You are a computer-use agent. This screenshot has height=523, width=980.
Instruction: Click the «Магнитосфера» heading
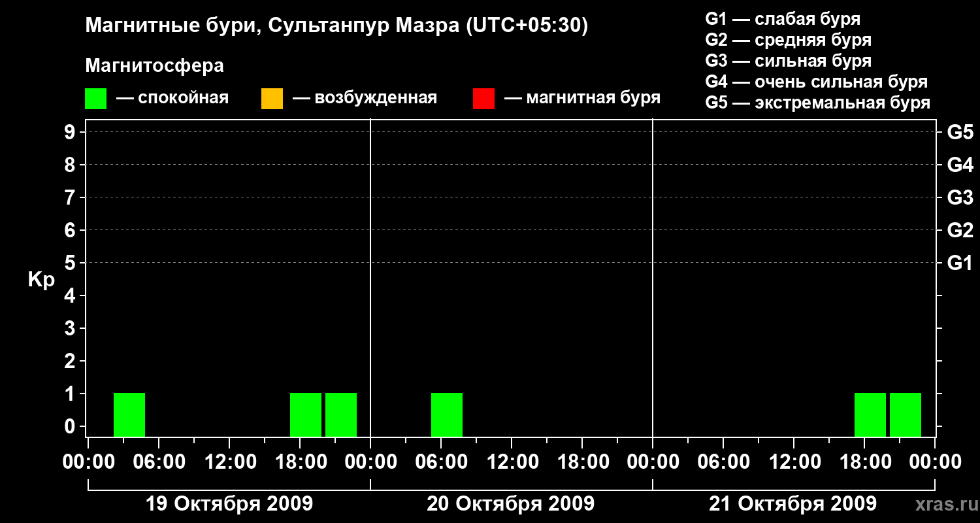154,66
